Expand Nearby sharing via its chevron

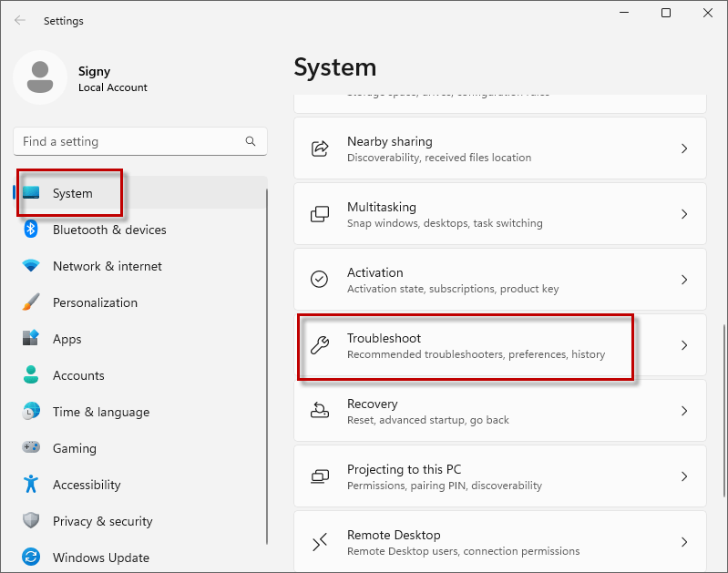pyautogui.click(x=684, y=148)
